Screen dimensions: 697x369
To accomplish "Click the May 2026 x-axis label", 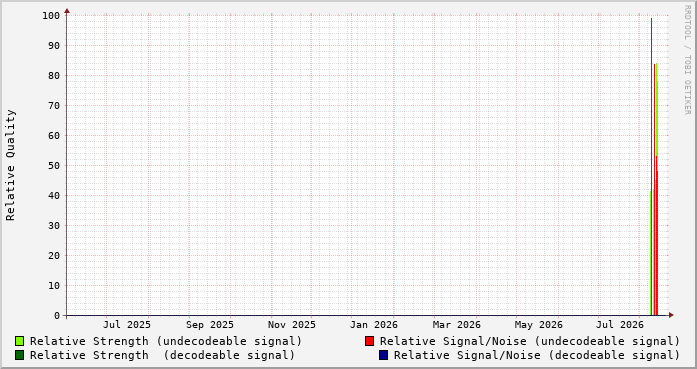I will click(538, 325).
